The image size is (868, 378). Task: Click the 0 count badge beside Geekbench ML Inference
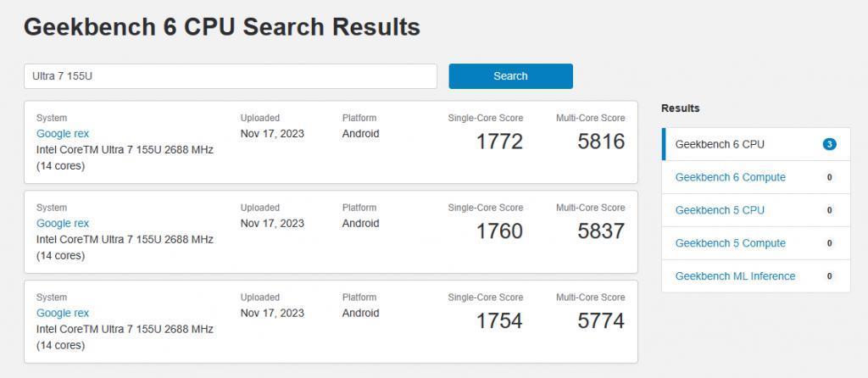coord(829,276)
